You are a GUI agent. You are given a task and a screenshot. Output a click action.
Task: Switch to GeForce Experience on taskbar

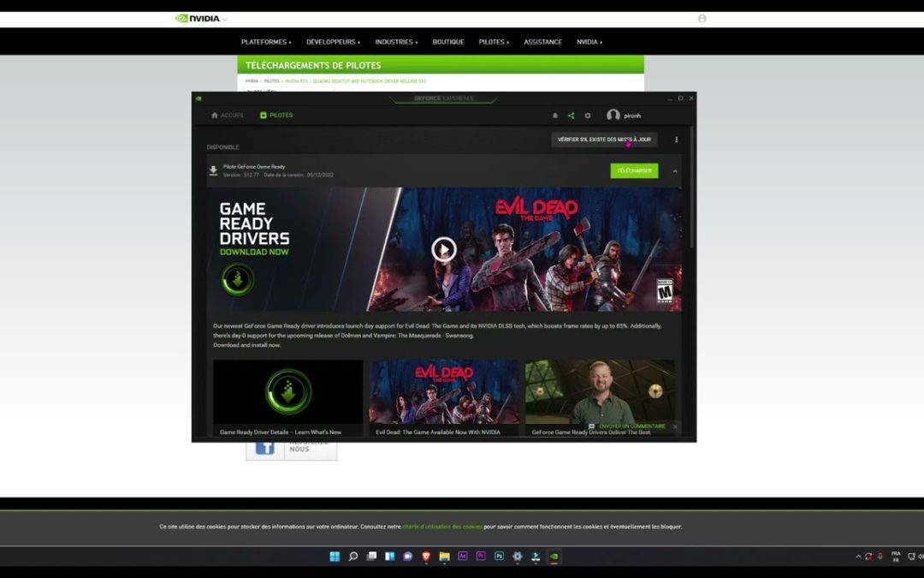[554, 557]
